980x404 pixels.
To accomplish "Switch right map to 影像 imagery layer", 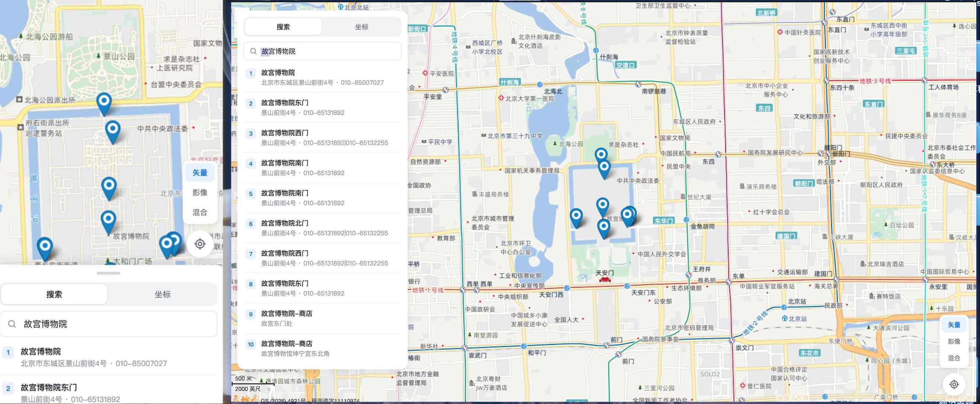I will click(954, 341).
